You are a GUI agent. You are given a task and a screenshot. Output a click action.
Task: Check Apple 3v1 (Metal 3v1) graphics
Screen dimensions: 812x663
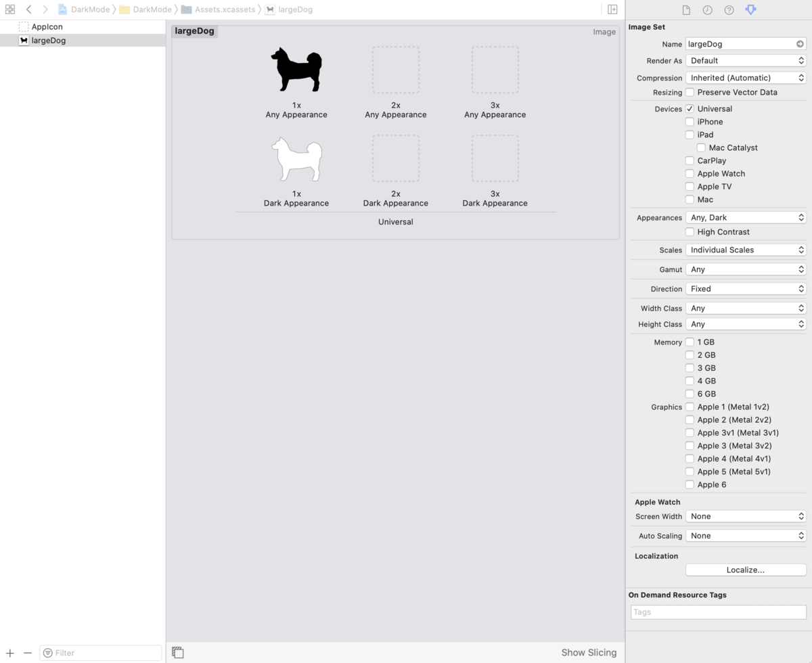point(690,433)
